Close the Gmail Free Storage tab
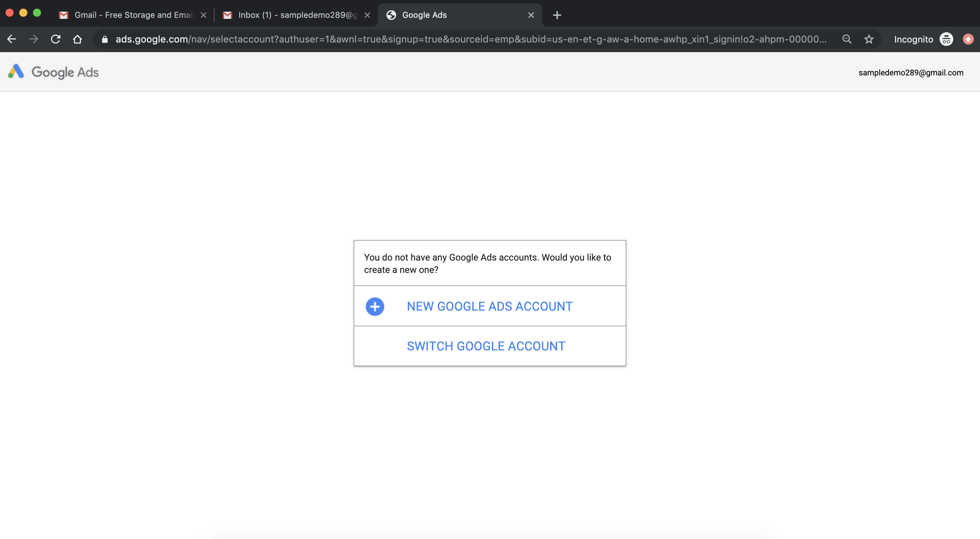Image resolution: width=980 pixels, height=539 pixels. point(204,15)
